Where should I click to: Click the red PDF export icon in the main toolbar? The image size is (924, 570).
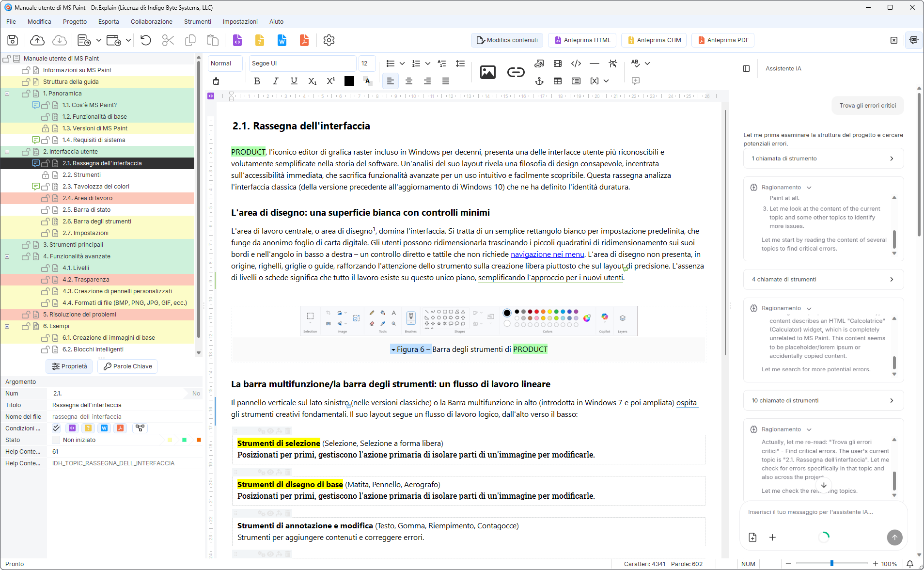[x=304, y=40]
